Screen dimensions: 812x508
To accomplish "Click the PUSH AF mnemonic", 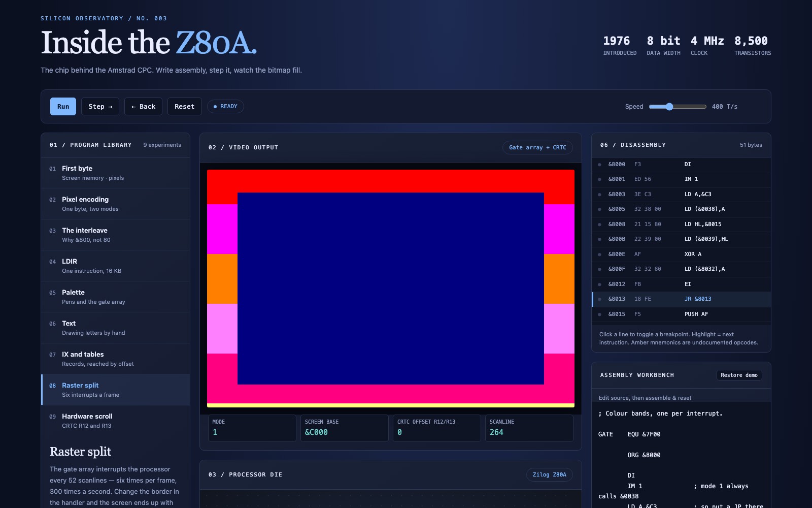I will coord(696,314).
